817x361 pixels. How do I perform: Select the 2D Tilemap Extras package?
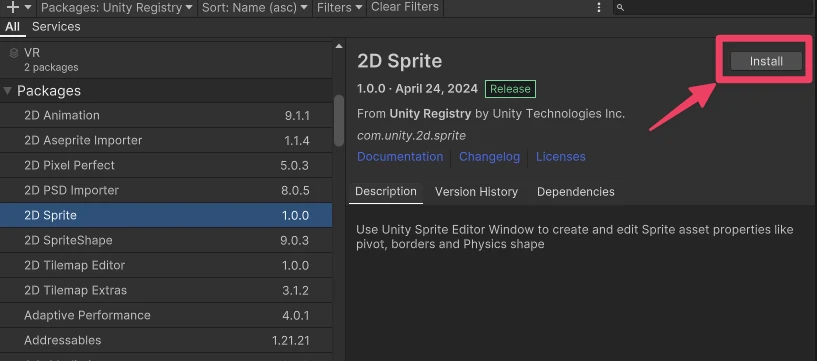click(x=166, y=290)
